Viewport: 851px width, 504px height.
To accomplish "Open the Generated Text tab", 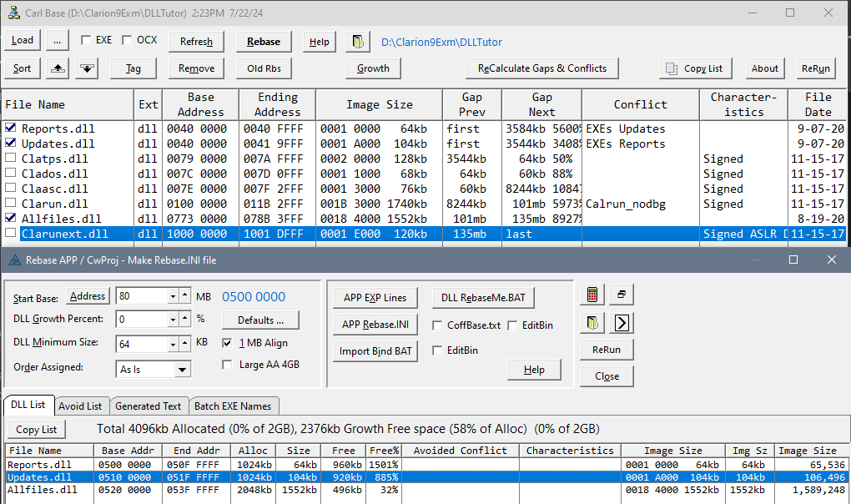I will (148, 406).
